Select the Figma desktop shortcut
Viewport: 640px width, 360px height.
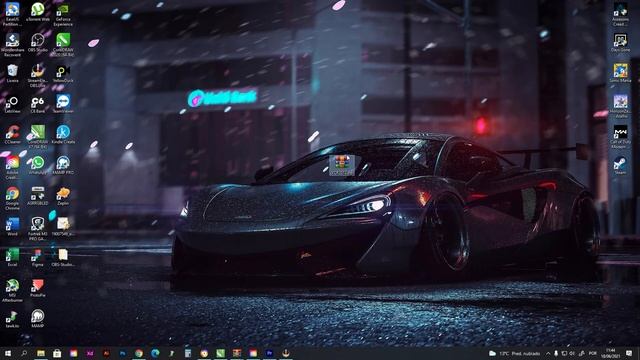click(x=38, y=257)
